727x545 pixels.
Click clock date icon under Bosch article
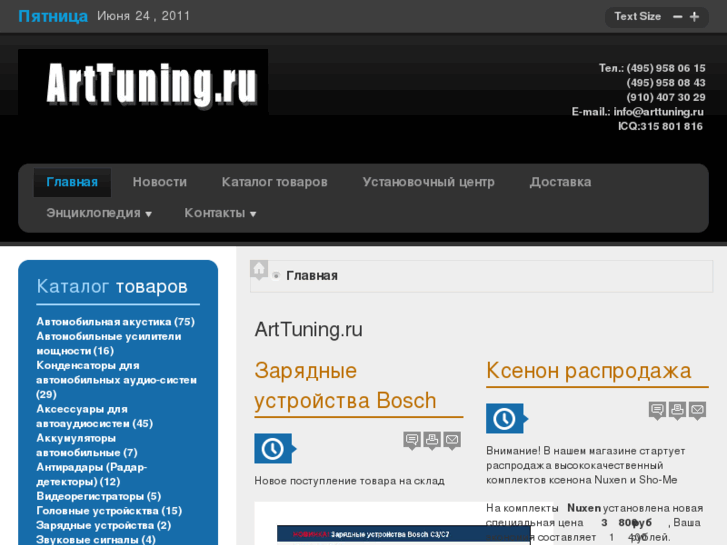(x=275, y=449)
